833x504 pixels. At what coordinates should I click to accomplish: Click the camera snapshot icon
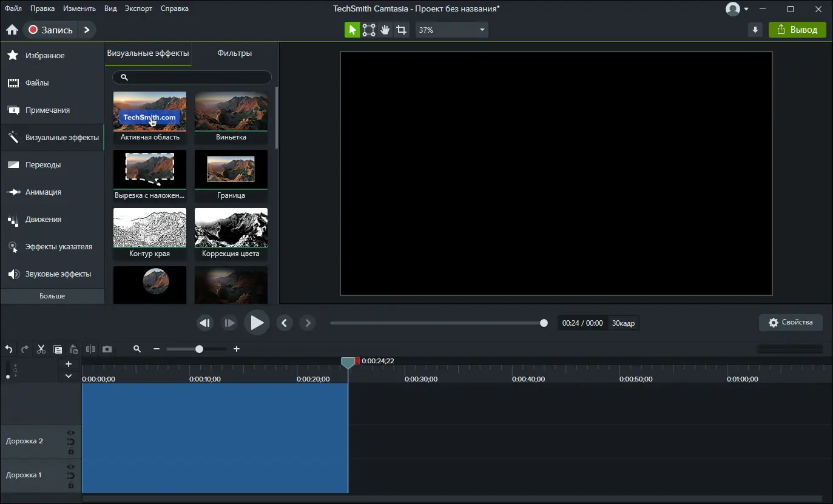point(107,349)
